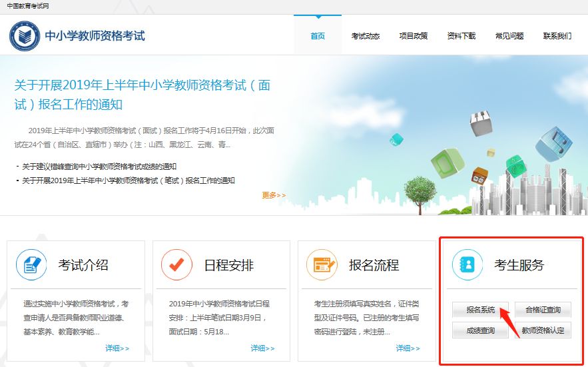This screenshot has width=588, height=367.
Task: Expand 详细>> under 考试介绍
Action: point(117,348)
